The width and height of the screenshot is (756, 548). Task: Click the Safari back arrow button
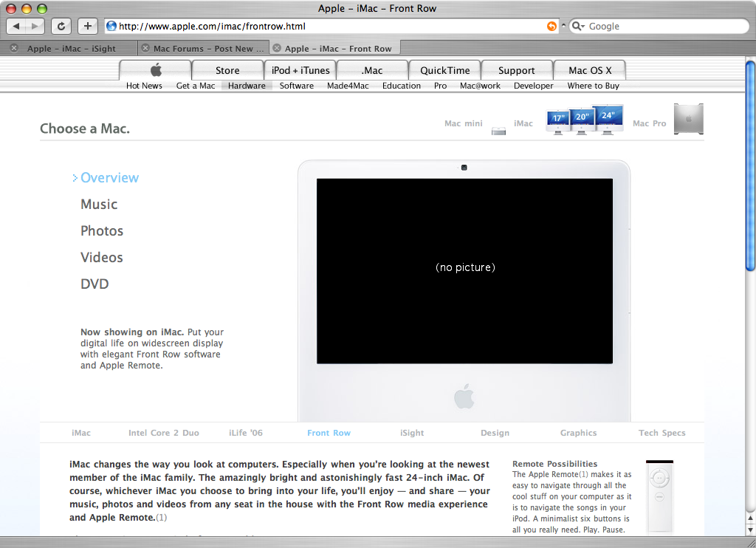click(x=16, y=26)
